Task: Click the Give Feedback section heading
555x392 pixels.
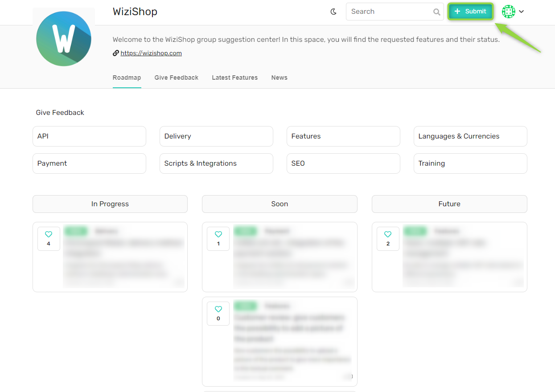Action: tap(60, 113)
